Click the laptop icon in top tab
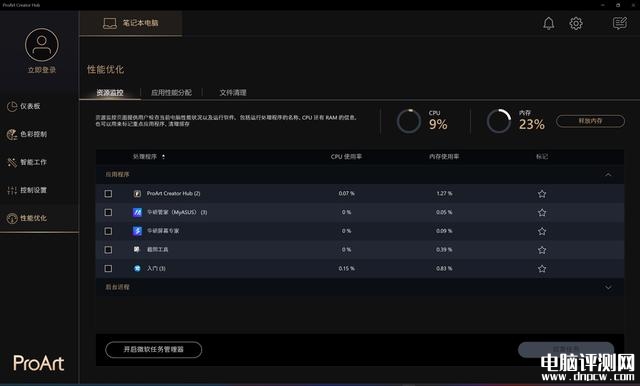 tap(110, 23)
